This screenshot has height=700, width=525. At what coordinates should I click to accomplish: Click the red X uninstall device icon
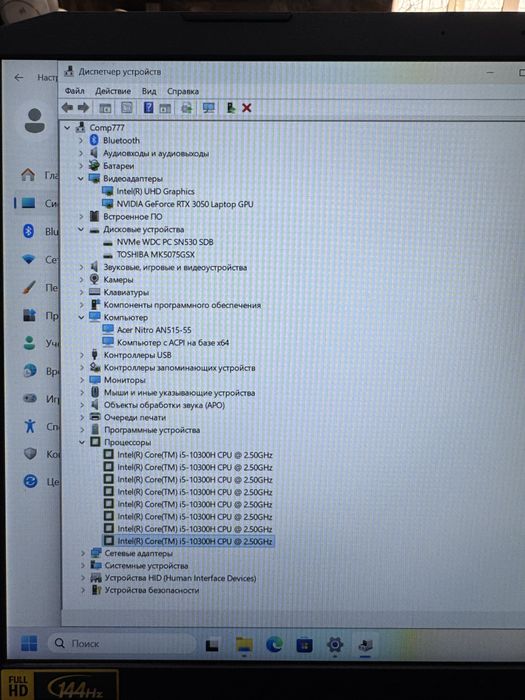point(246,108)
